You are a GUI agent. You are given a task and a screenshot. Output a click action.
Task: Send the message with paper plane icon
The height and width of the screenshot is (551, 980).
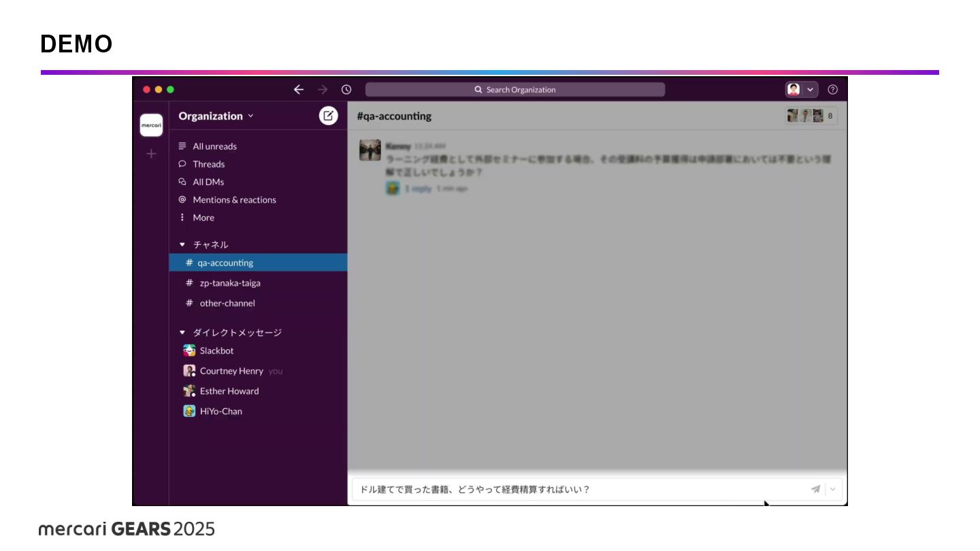pos(815,489)
